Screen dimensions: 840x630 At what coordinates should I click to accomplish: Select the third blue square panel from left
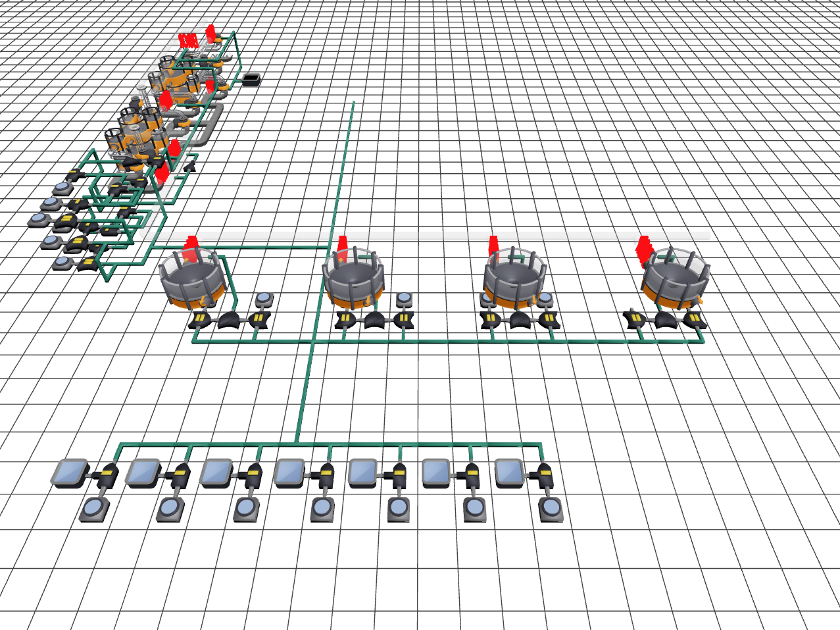216,473
